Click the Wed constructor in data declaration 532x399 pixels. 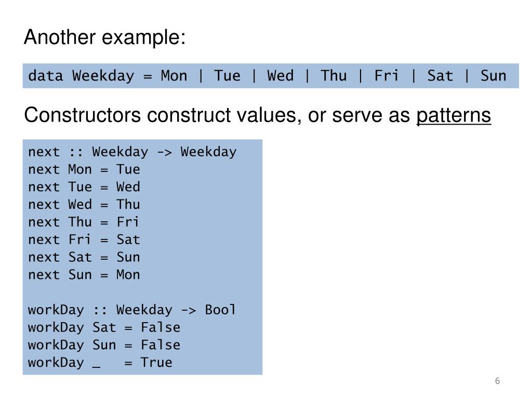pyautogui.click(x=280, y=75)
